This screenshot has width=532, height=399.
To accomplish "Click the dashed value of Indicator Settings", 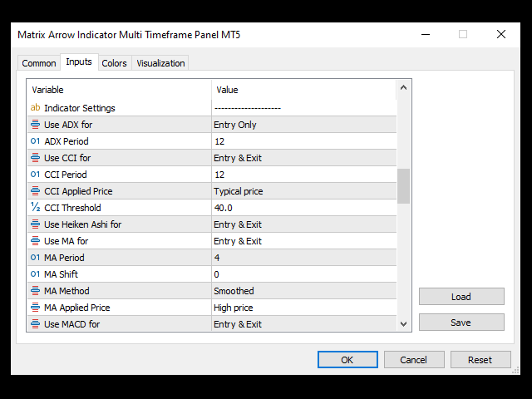I will point(248,108).
